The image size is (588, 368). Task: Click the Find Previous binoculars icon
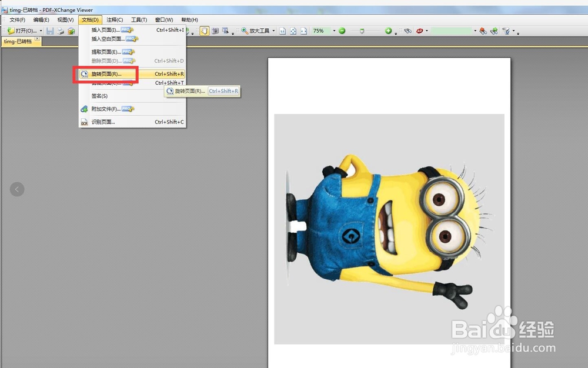483,31
